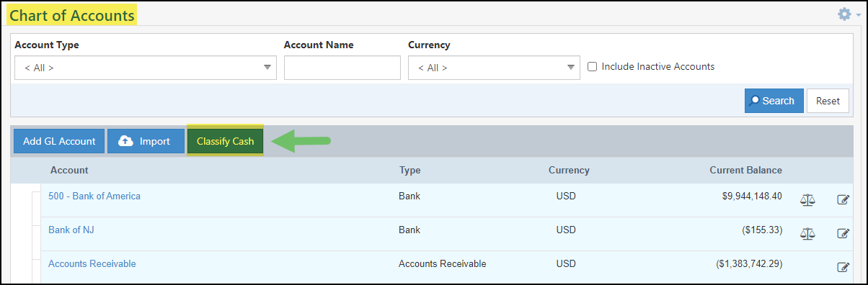
Task: Click the Current Balance column header
Action: [745, 171]
